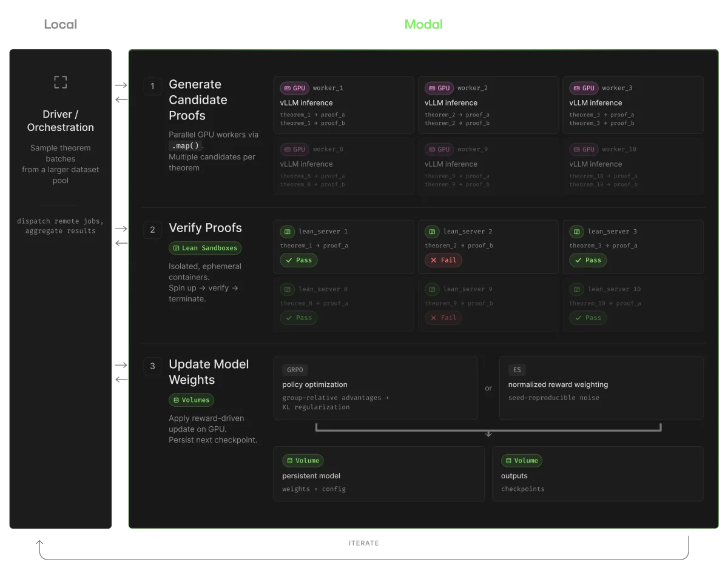
Task: Select the text theorem_1 → proof_b
Action: coord(312,123)
